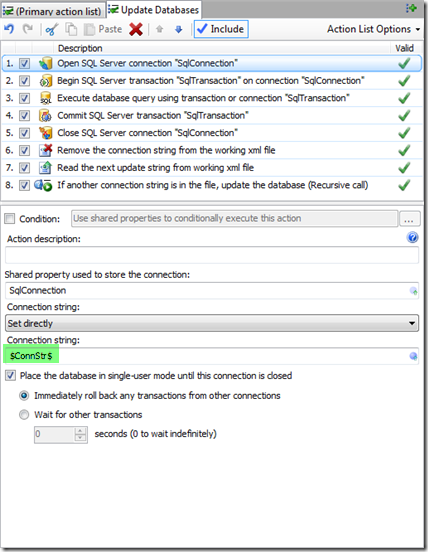Uncheck action 3 Execute database query checkbox
428x552 pixels.
(24, 98)
